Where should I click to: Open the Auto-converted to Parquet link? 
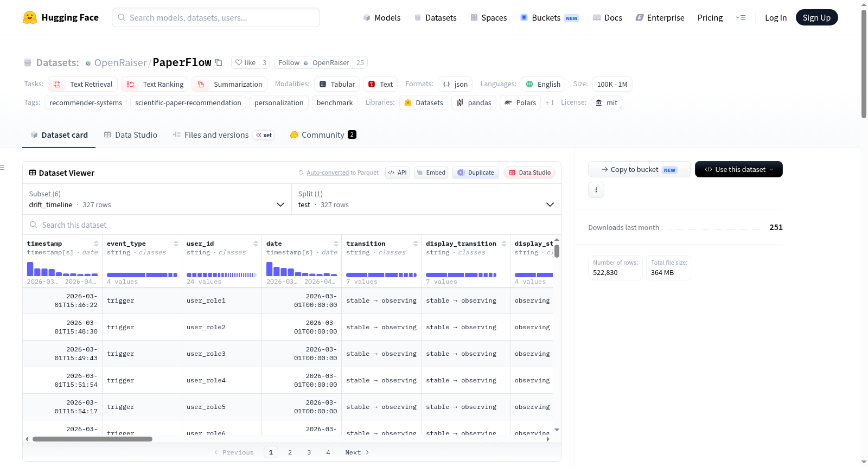pyautogui.click(x=328, y=172)
